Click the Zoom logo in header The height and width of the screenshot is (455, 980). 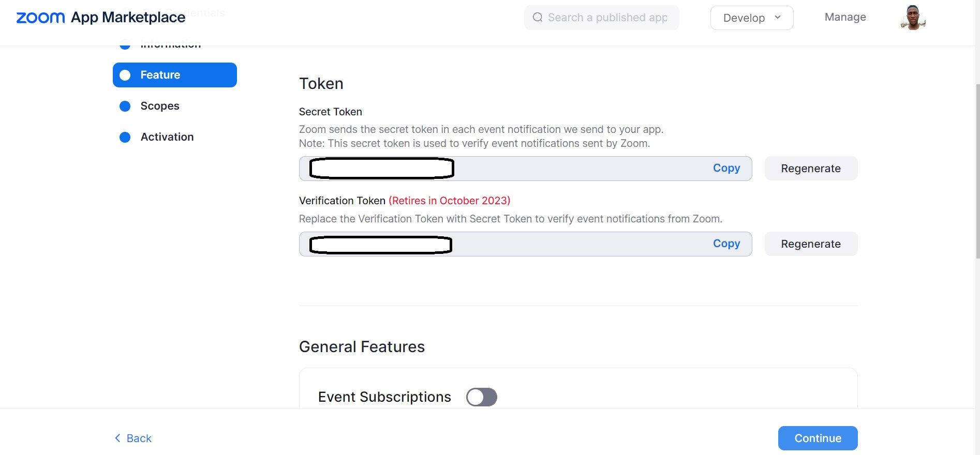(40, 18)
